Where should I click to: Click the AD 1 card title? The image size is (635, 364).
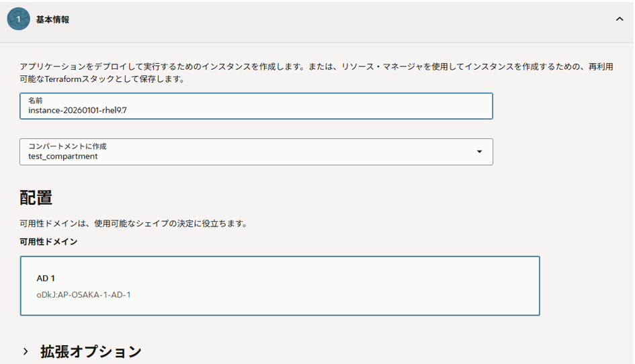pyautogui.click(x=46, y=278)
